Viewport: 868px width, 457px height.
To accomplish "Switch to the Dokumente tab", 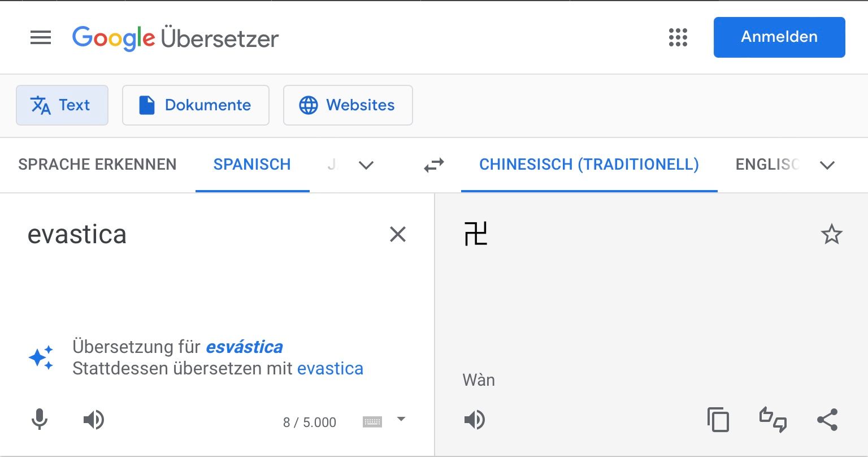I will [196, 105].
